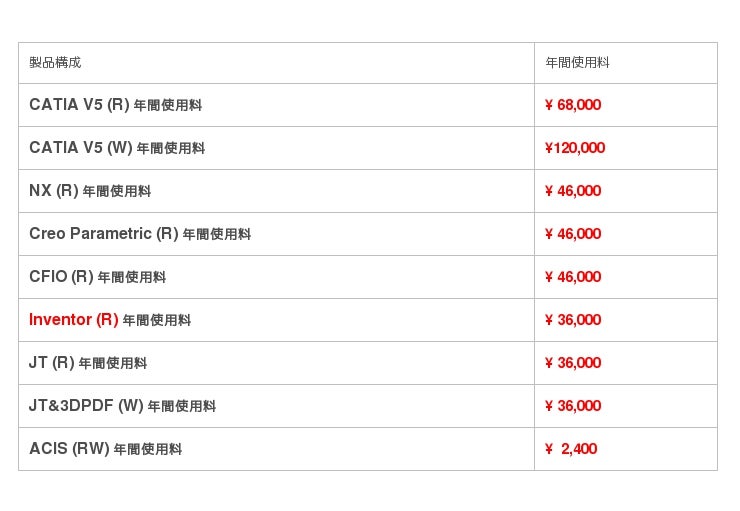This screenshot has height=511, width=740.
Task: Click the Inventor (R) price value
Action: point(573,320)
